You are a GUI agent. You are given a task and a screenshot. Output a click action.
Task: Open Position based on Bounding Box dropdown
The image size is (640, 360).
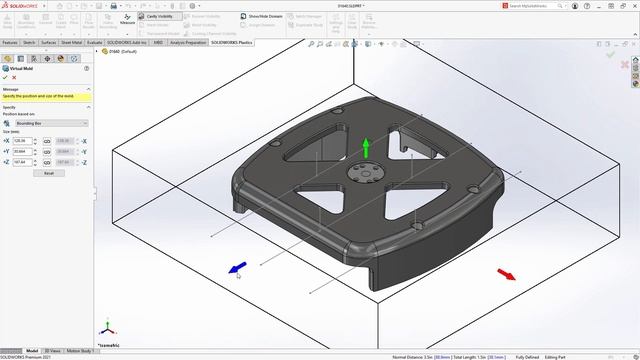[51, 123]
